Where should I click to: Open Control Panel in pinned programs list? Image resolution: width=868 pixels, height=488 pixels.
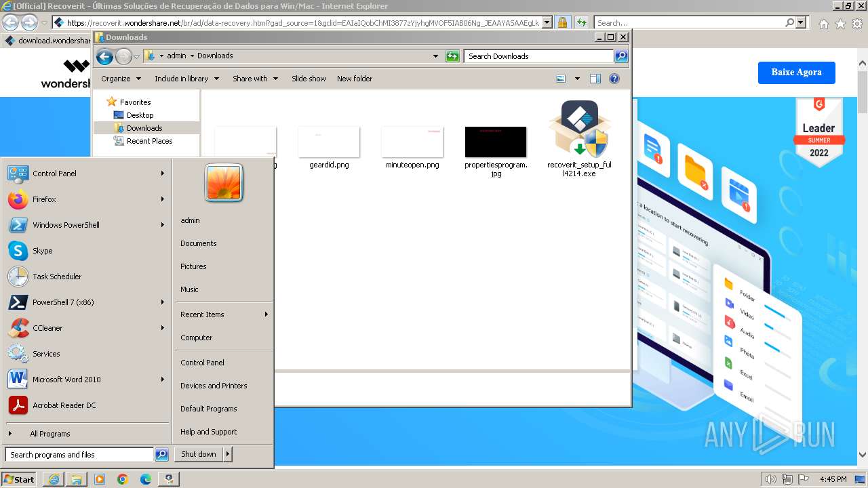pyautogui.click(x=85, y=174)
